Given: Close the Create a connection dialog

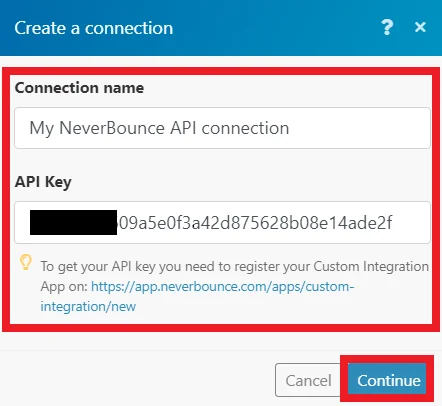Looking at the screenshot, I should [420, 27].
